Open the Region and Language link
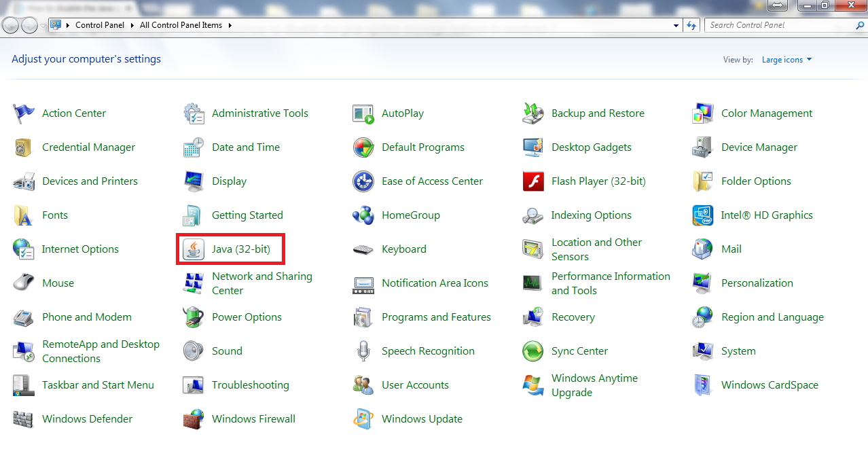868x464 pixels. [x=772, y=317]
